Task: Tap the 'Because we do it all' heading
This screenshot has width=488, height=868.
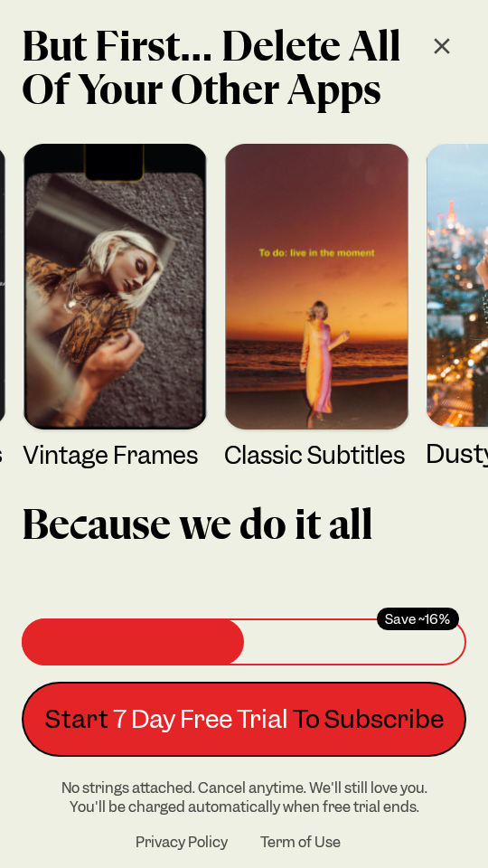Action: (197, 524)
